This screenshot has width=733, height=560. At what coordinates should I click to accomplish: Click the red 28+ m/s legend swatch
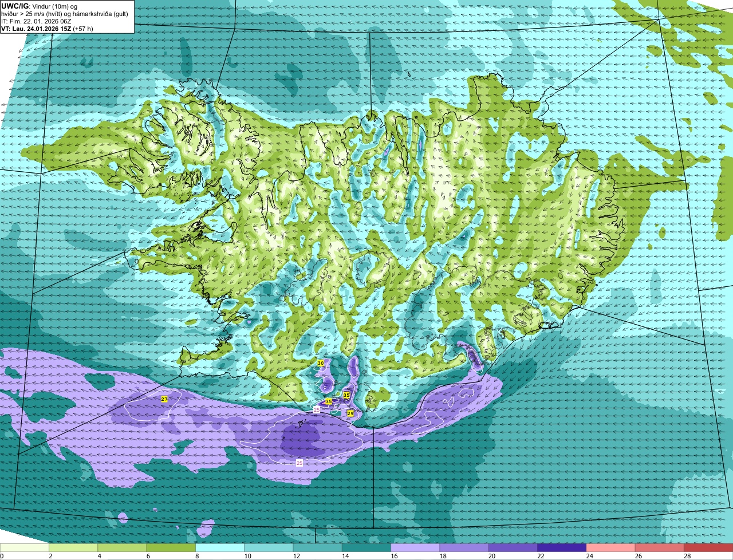tap(708, 548)
